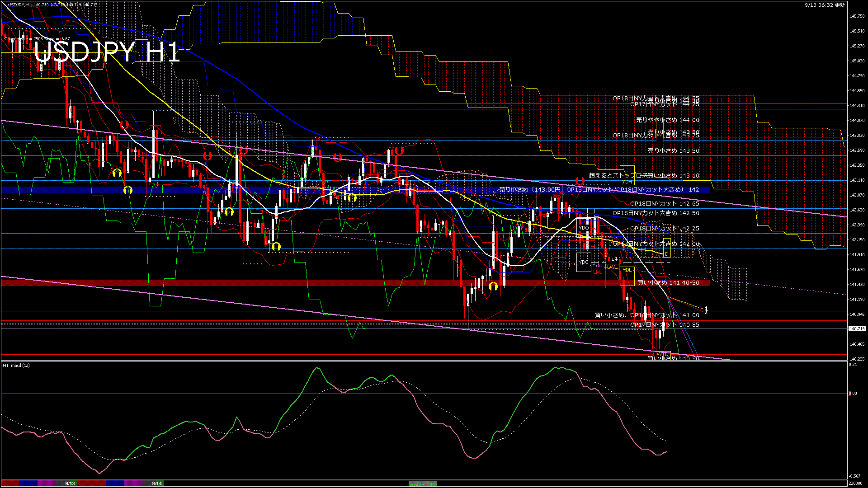This screenshot has height=488, width=868.
Task: Click the USDJPY,H1 quote header at top left
Action: (x=53, y=5)
